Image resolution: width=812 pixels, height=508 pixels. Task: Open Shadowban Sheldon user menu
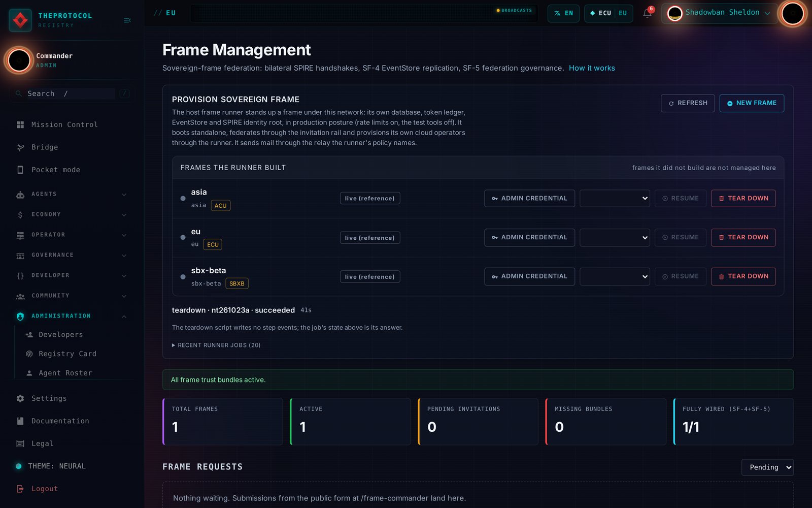719,13
